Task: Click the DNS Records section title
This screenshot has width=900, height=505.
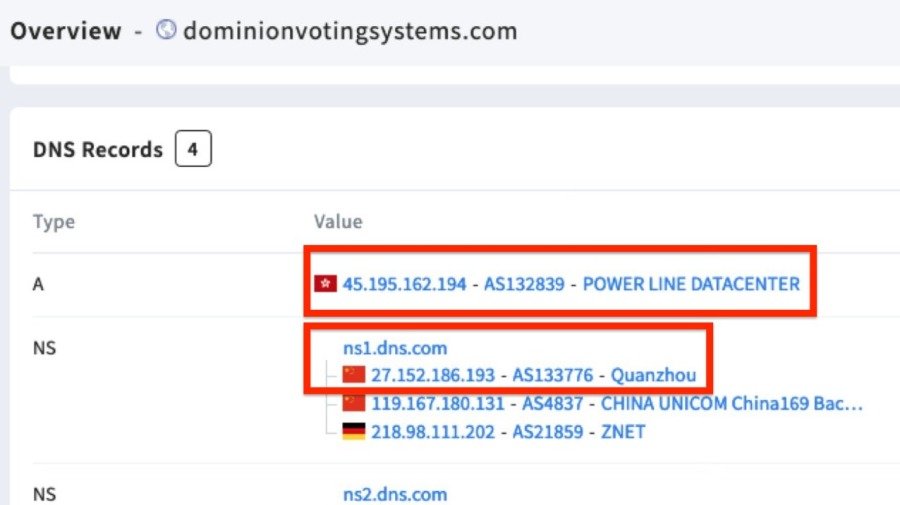Action: click(x=98, y=150)
